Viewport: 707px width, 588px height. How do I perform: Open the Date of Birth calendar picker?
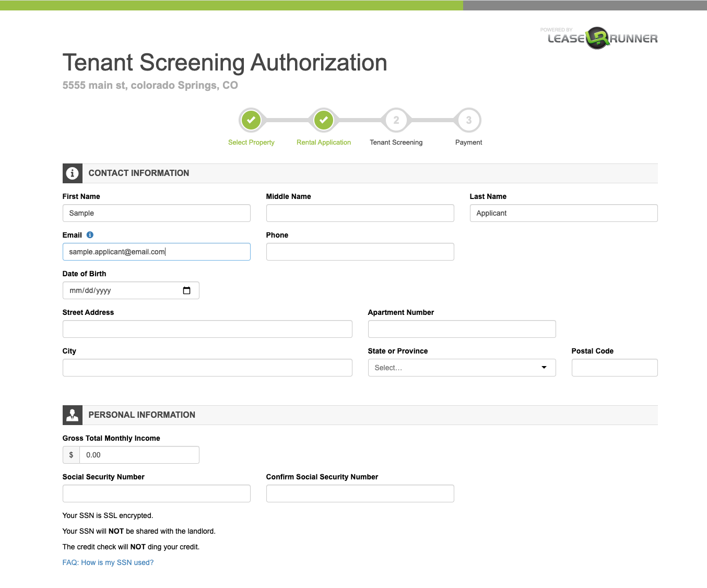click(x=186, y=290)
